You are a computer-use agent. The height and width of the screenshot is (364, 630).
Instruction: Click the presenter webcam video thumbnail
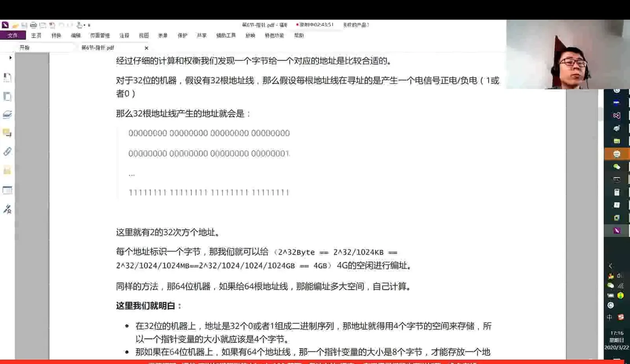pos(568,54)
